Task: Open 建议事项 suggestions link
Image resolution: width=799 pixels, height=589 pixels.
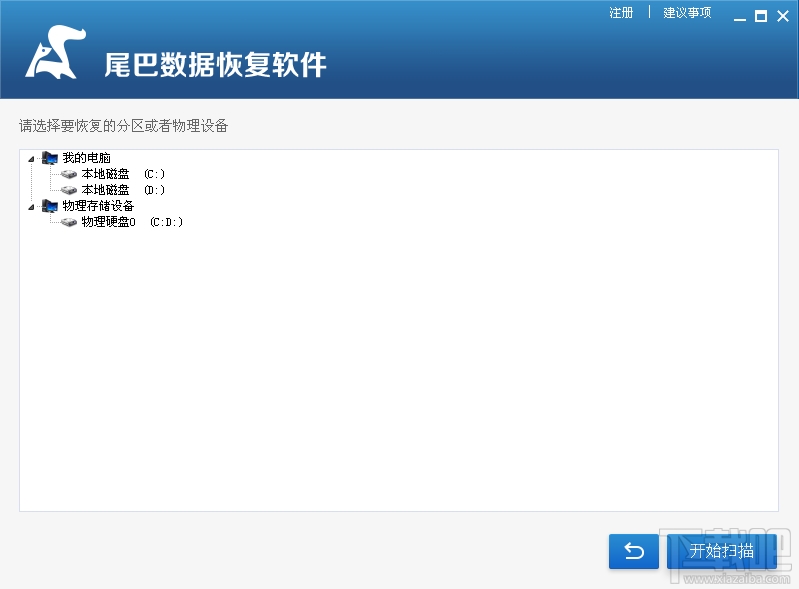Action: click(x=687, y=13)
